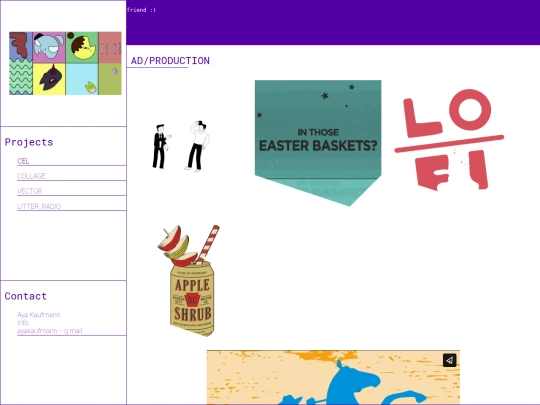Image resolution: width=540 pixels, height=405 pixels.
Task: Open the blue horse video thumbnail
Action: point(333,378)
